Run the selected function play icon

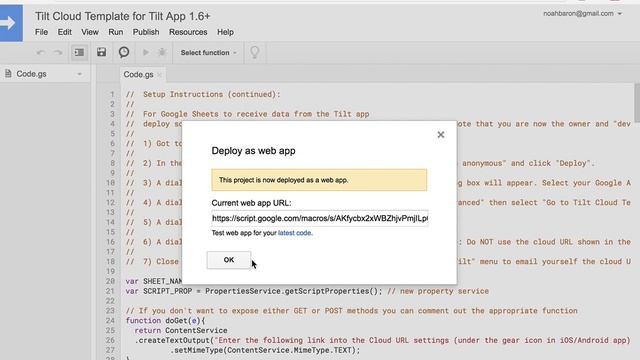(x=146, y=52)
